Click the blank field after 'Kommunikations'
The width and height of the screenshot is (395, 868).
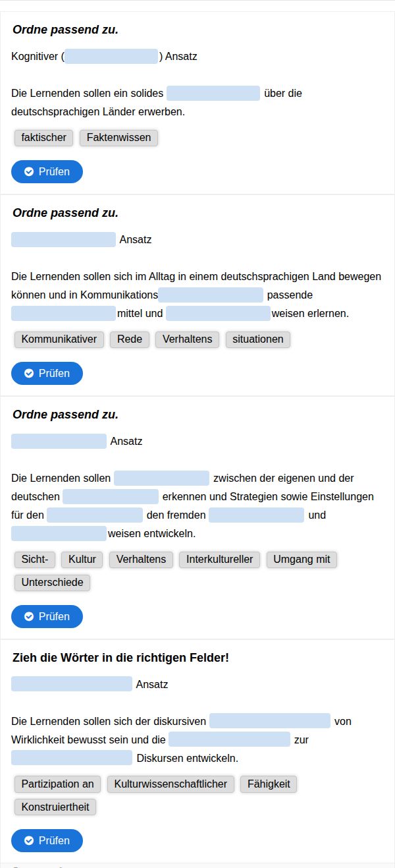[x=211, y=295]
